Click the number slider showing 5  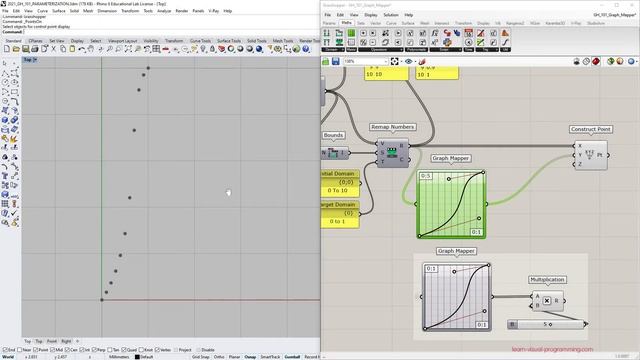547,324
